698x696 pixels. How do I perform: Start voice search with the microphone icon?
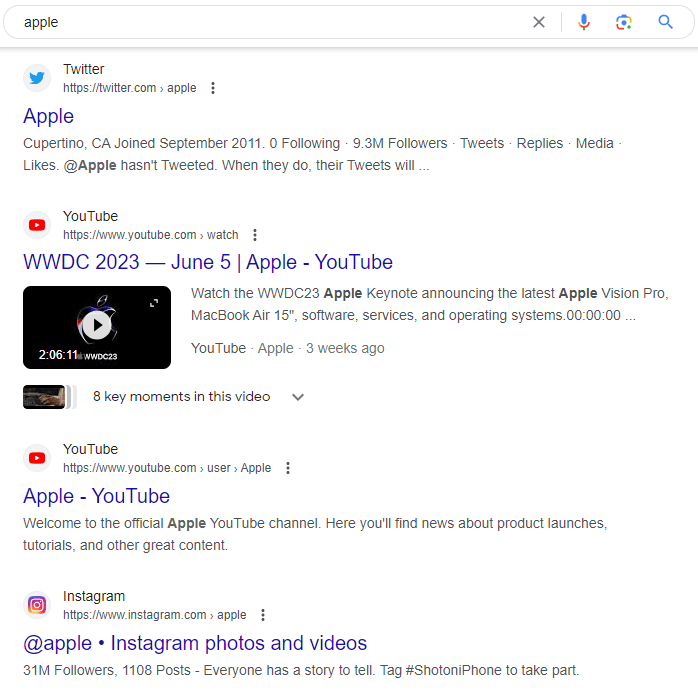pos(584,22)
